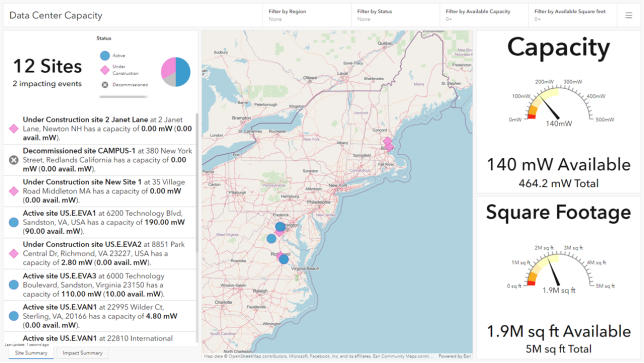644x363 pixels.
Task: Click the Under Construction legend diamond
Action: [x=105, y=70]
